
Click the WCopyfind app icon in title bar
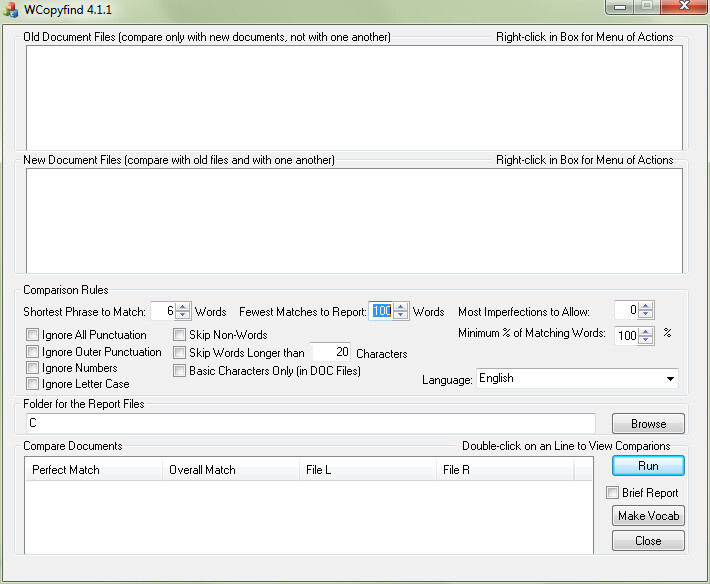12,10
